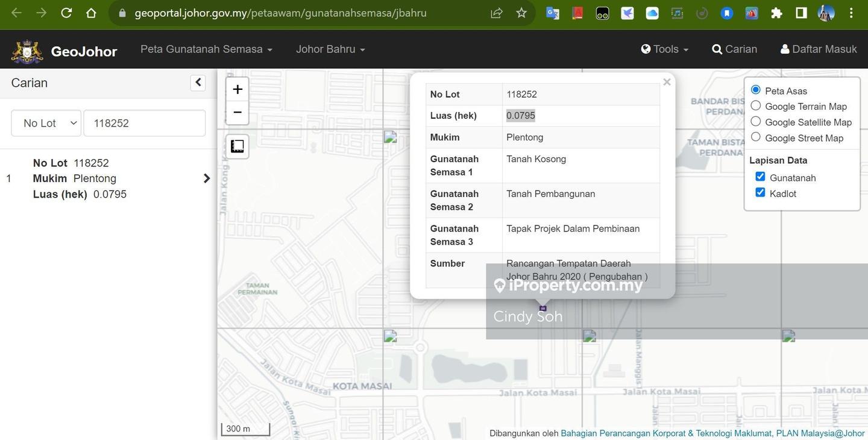
Task: Click the lot number search field
Action: (x=145, y=123)
